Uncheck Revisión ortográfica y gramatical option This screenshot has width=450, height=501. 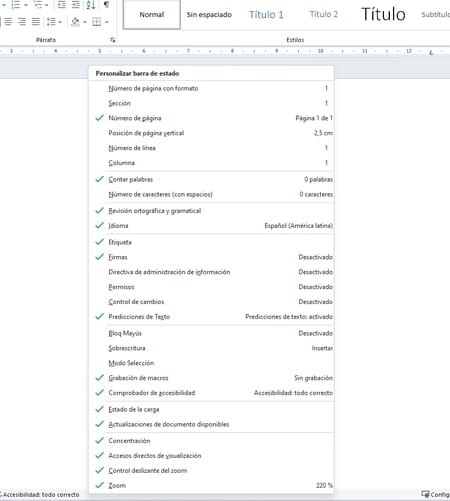pos(212,211)
